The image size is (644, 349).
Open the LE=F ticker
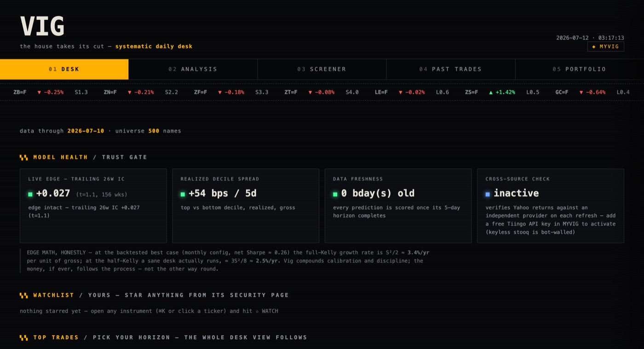(x=381, y=92)
